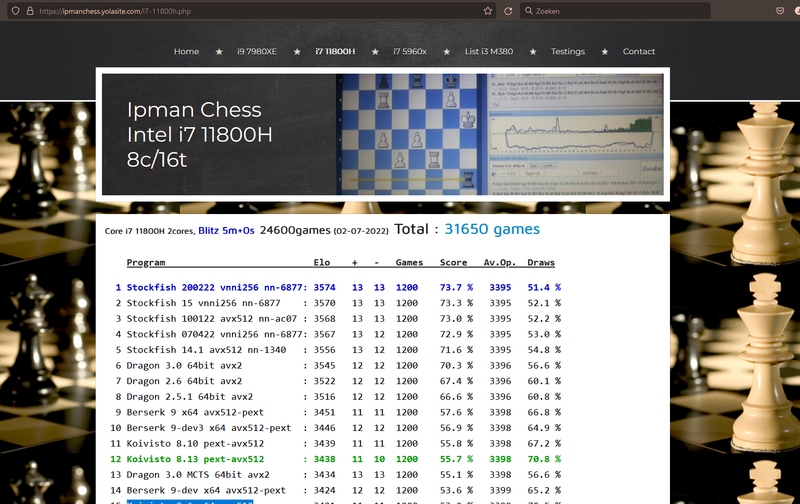Click score value 53.6 %
The image size is (800, 504).
[x=456, y=490]
